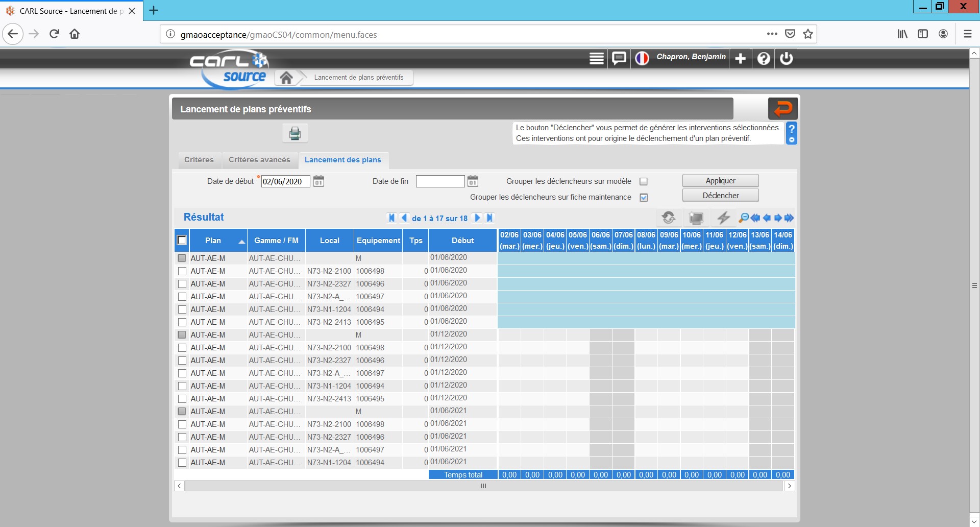This screenshot has height=527, width=980.
Task: Open the Date de début calendar picker
Action: click(x=318, y=181)
